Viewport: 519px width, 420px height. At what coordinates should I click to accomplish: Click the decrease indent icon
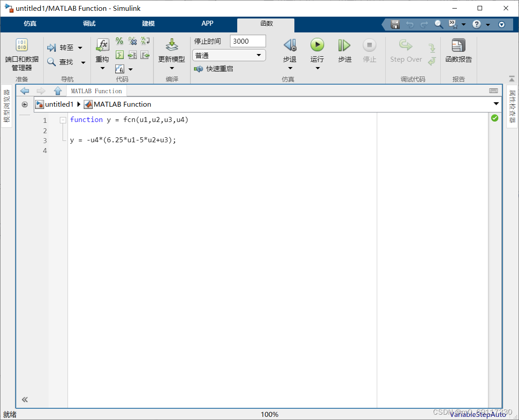coord(145,54)
